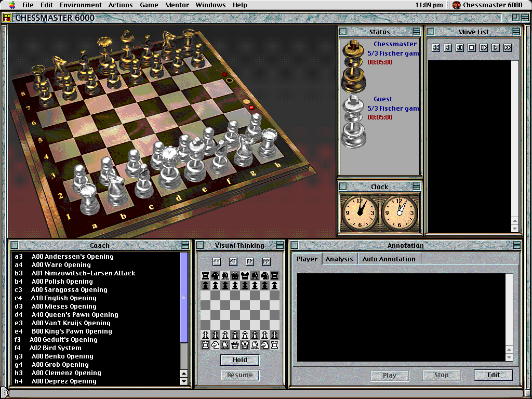
Task: Open the Move List panel menu icon
Action: coord(515,32)
